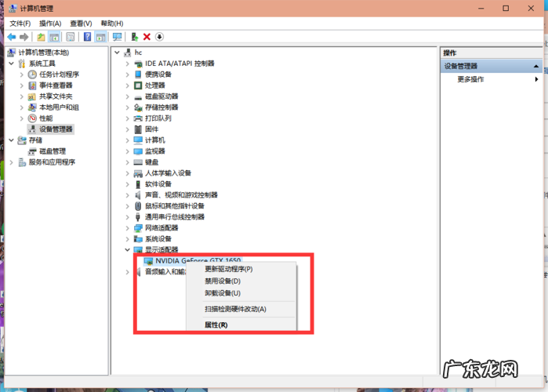Click the 共享文件夹 shared folder icon
548x392 pixels.
tap(32, 96)
